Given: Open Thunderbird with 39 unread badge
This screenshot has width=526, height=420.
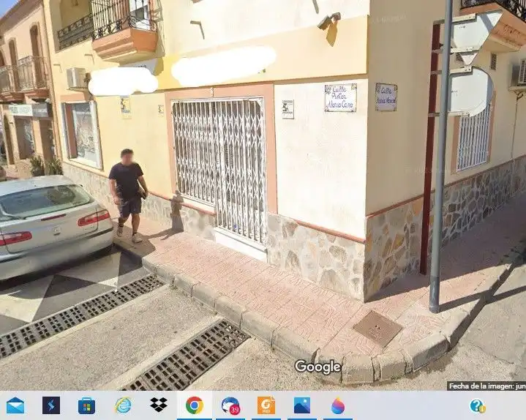Looking at the screenshot, I should pos(230,405).
